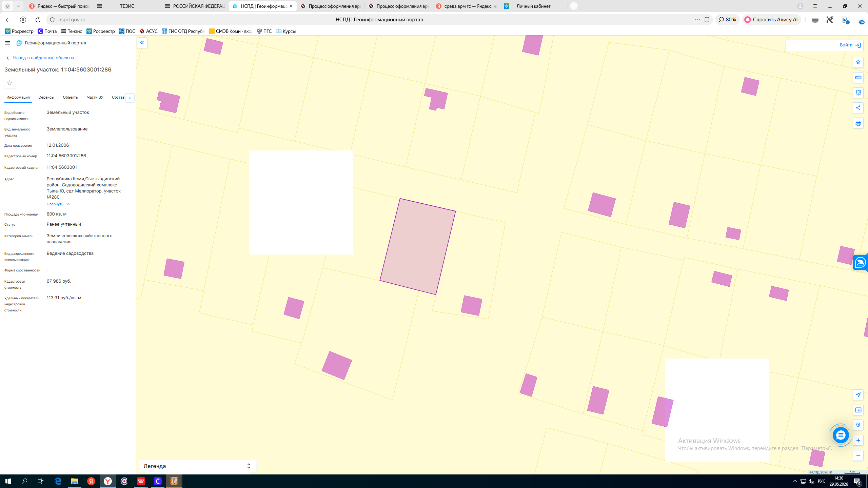Open the browser tab list dropdown
Viewport: 868px width, 488px height.
[18, 6]
